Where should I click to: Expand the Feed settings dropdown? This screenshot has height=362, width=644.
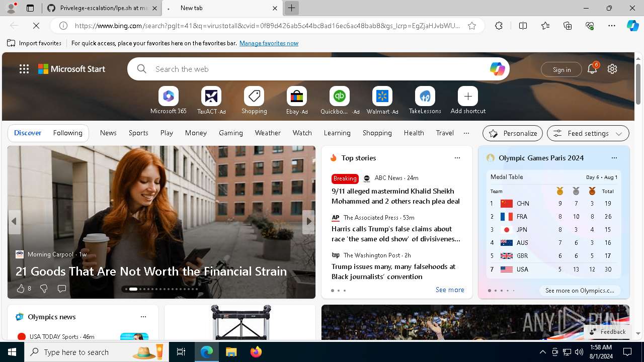pos(588,133)
